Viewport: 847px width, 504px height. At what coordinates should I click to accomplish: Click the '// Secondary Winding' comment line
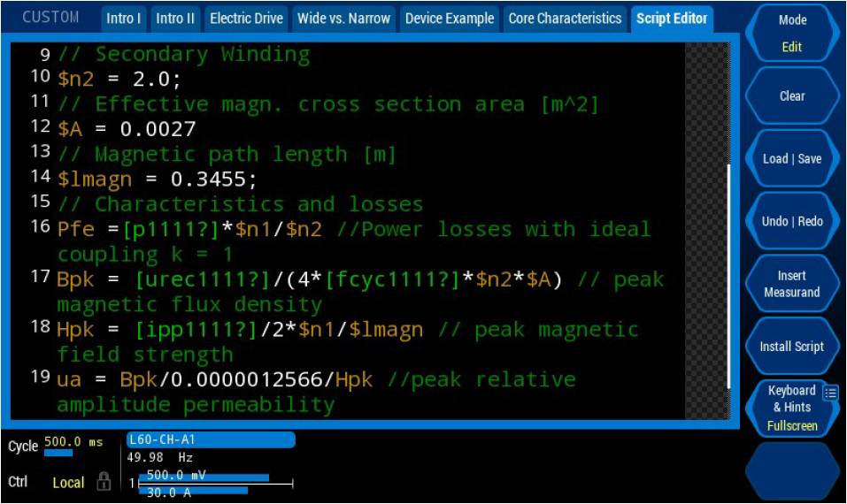click(x=184, y=55)
